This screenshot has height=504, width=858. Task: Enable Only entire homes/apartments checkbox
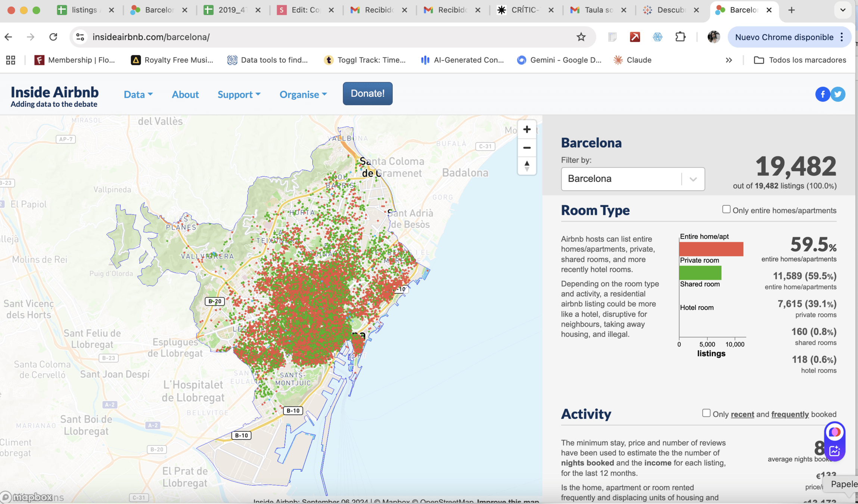tap(726, 209)
